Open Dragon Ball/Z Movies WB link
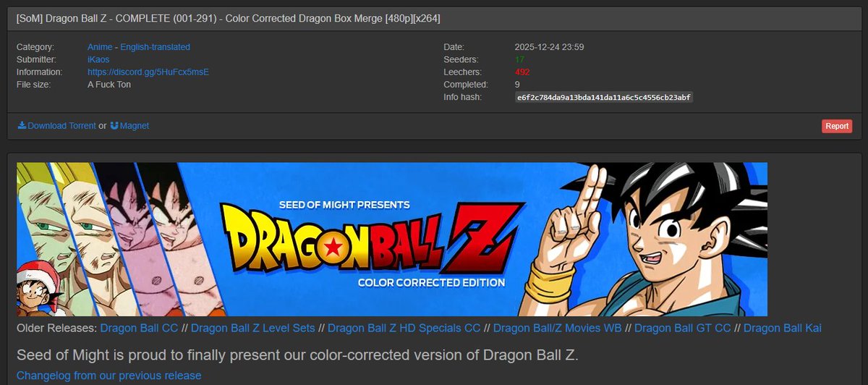The height and width of the screenshot is (385, 868). (557, 328)
